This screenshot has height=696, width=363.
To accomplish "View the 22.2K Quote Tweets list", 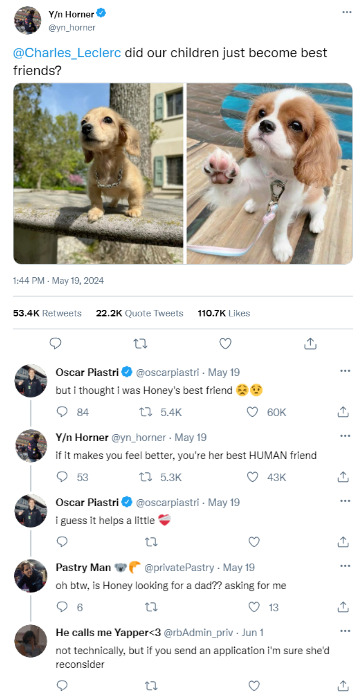I will [x=139, y=313].
